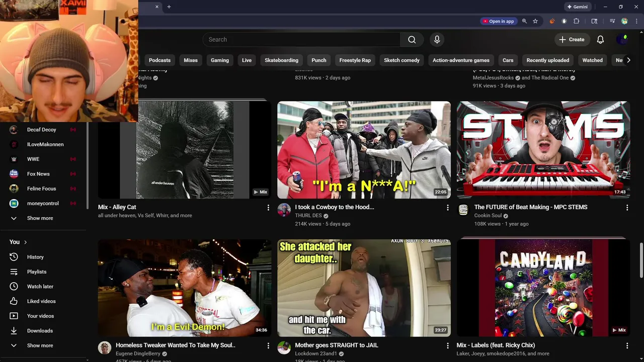Open the media controls icon
644x362 pixels.
(612, 21)
